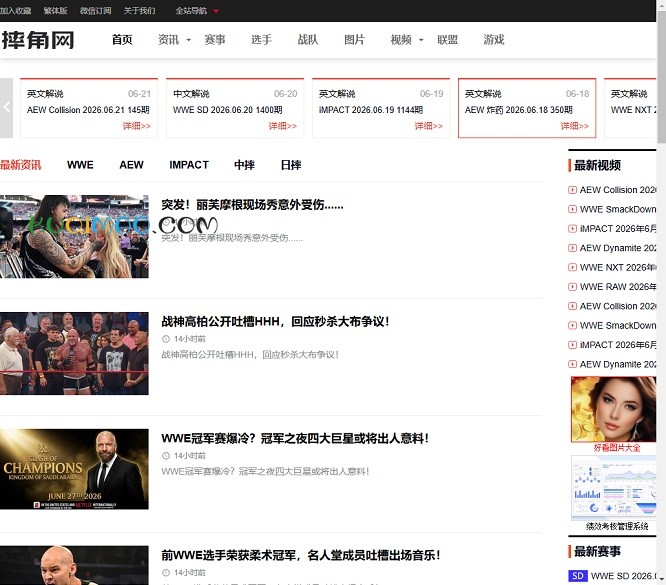This screenshot has height=585, width=666.
Task: Open article 前WWE选手荣获柔术冠军 headline
Action: pos(301,555)
